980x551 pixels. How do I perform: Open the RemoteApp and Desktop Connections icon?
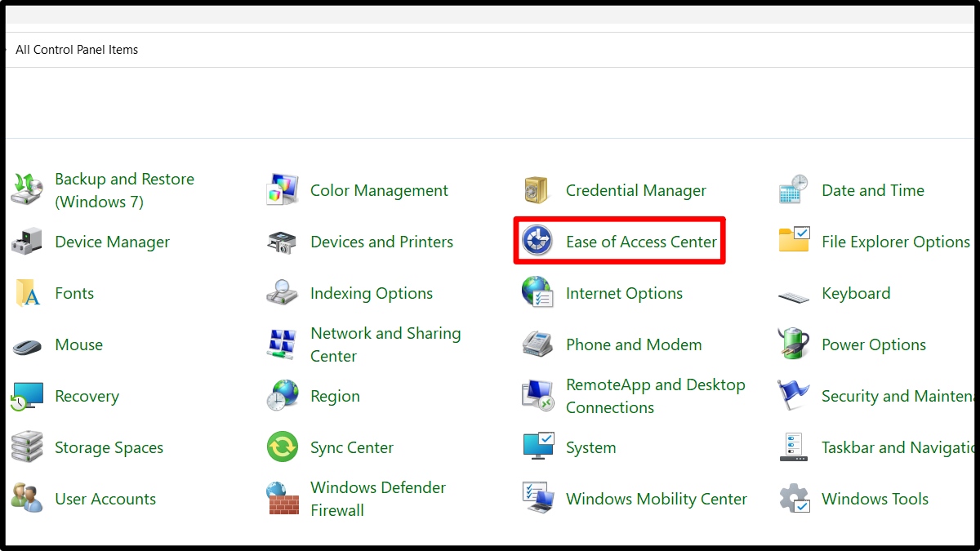click(x=538, y=396)
